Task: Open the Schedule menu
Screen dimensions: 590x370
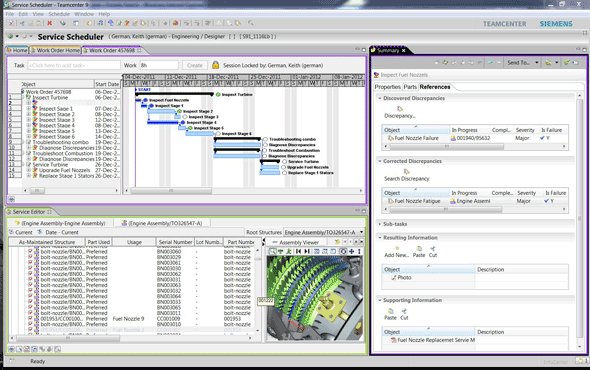Action: point(59,14)
